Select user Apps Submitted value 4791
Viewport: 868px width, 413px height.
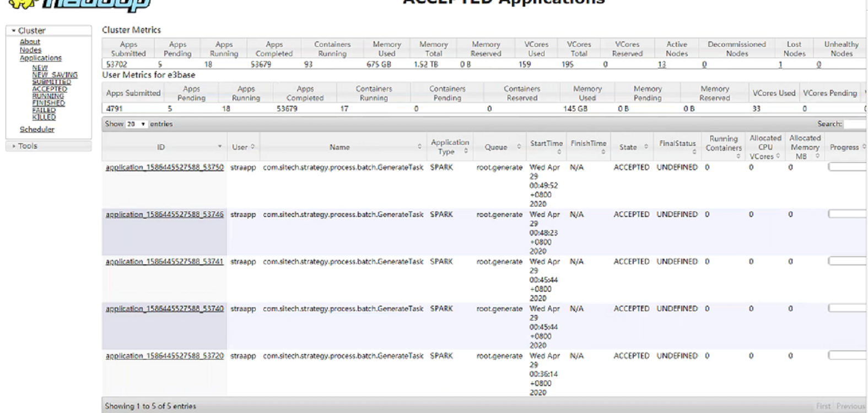115,109
